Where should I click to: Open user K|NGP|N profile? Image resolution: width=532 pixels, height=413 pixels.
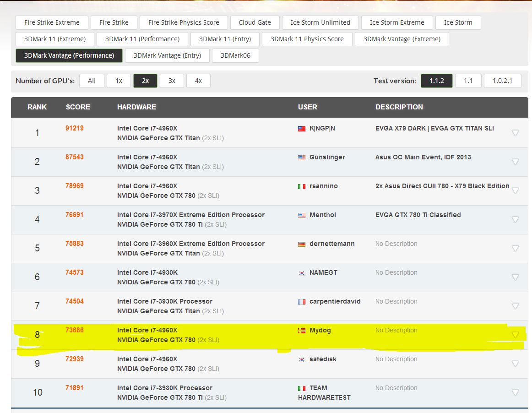[322, 129]
